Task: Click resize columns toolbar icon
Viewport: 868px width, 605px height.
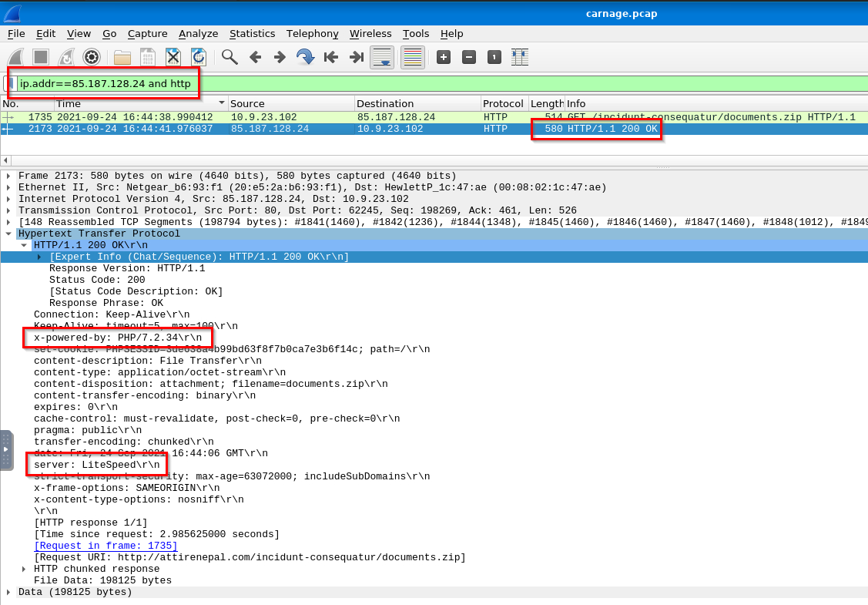Action: pyautogui.click(x=520, y=57)
